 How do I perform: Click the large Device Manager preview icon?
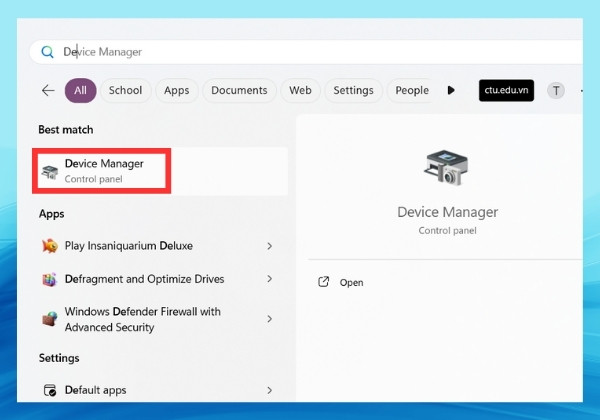point(446,168)
